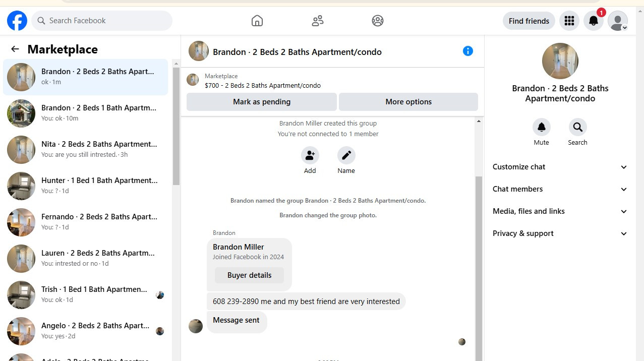Click the chat title in the header
This screenshot has width=644, height=361.
(297, 52)
